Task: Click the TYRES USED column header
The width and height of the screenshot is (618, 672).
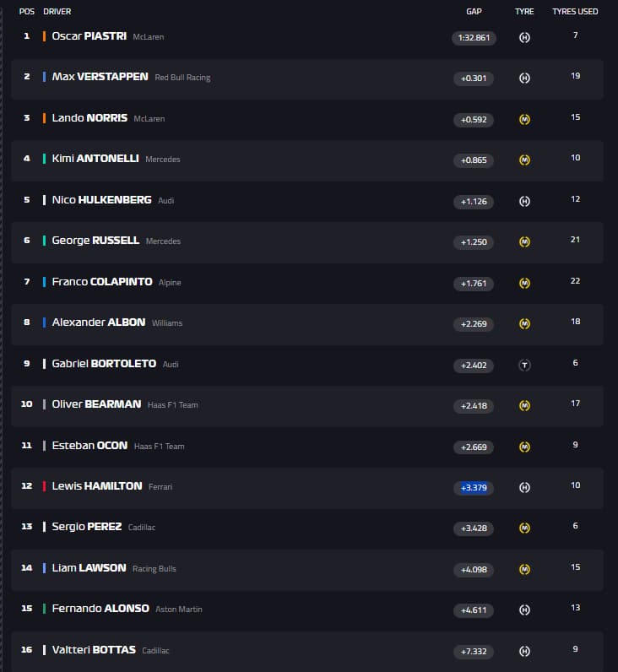Action: tap(575, 12)
